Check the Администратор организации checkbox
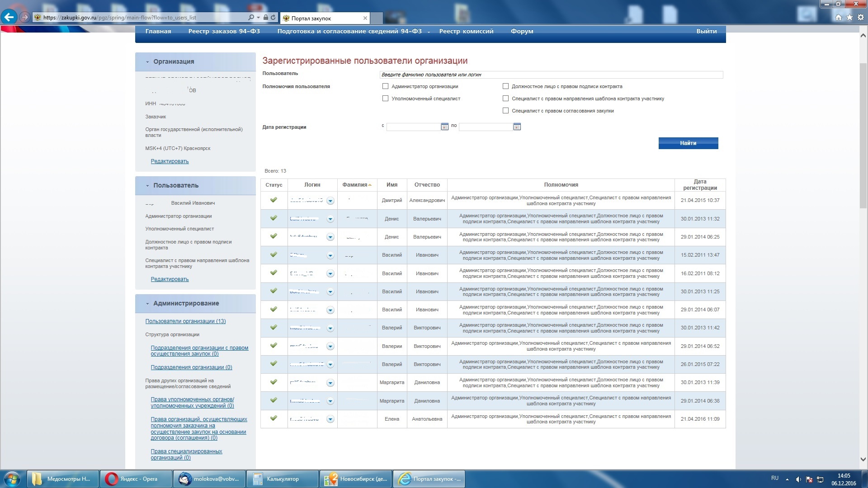Image resolution: width=868 pixels, height=488 pixels. (x=386, y=86)
